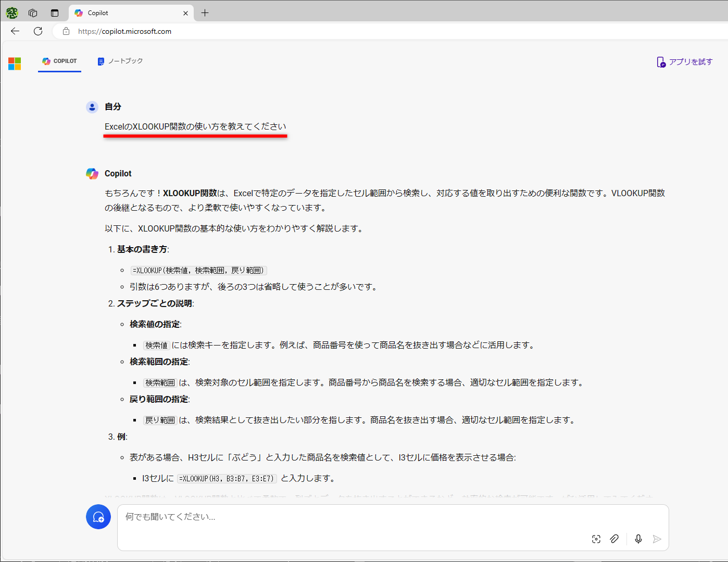The height and width of the screenshot is (562, 728).
Task: Open a new chat with the blue chat icon
Action: pyautogui.click(x=98, y=517)
